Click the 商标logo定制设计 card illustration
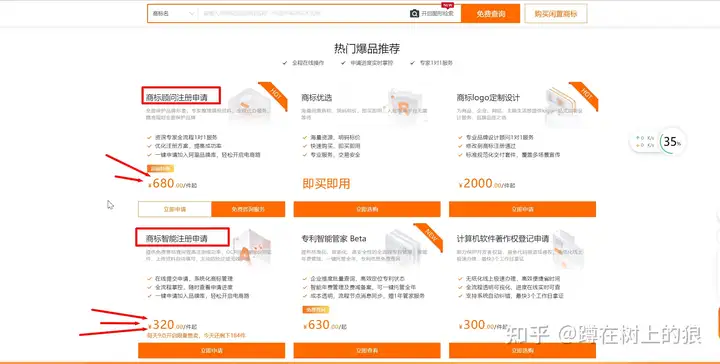 coord(562,106)
